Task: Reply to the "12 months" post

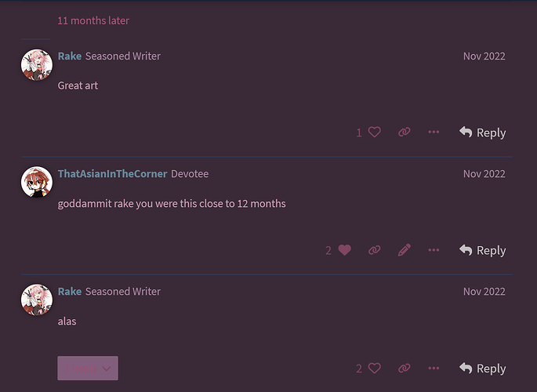Action: [482, 250]
